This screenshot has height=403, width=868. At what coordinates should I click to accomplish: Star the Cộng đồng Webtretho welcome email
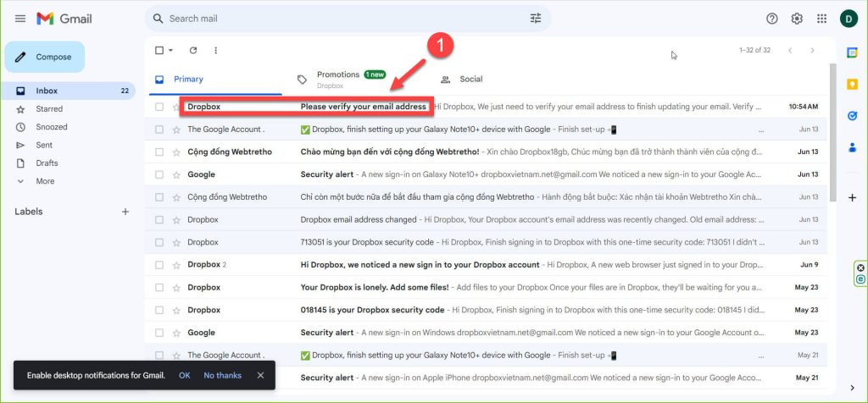click(x=176, y=152)
